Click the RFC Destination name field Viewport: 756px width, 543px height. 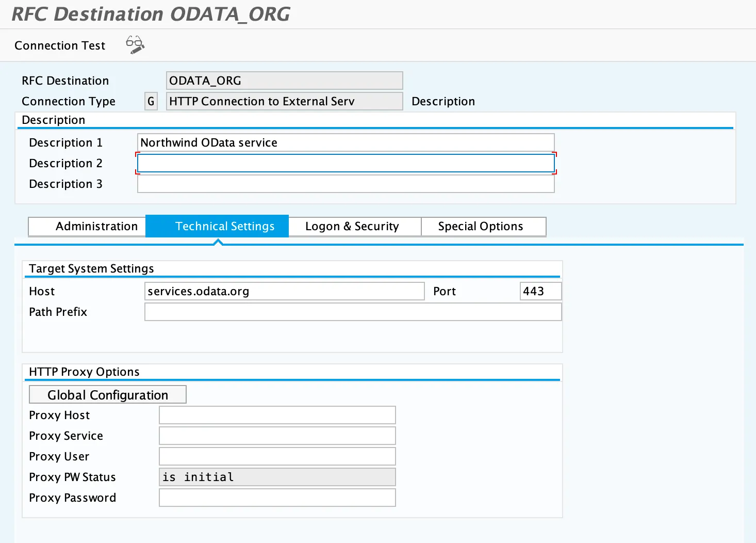click(284, 81)
